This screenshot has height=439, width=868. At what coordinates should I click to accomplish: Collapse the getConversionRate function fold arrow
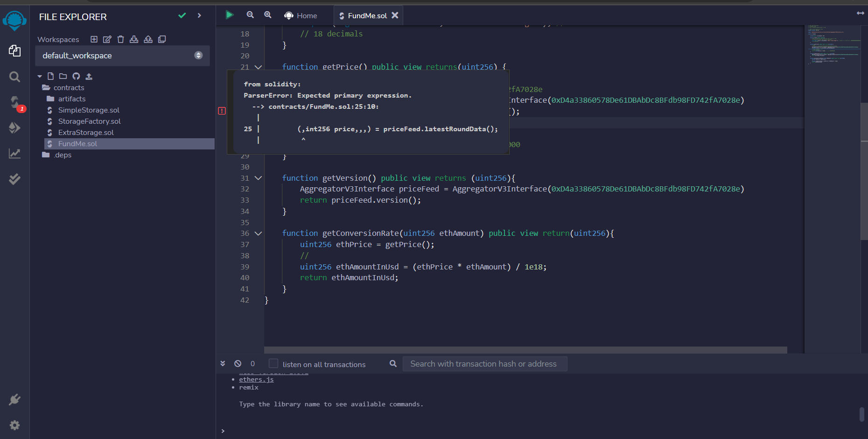(x=258, y=233)
